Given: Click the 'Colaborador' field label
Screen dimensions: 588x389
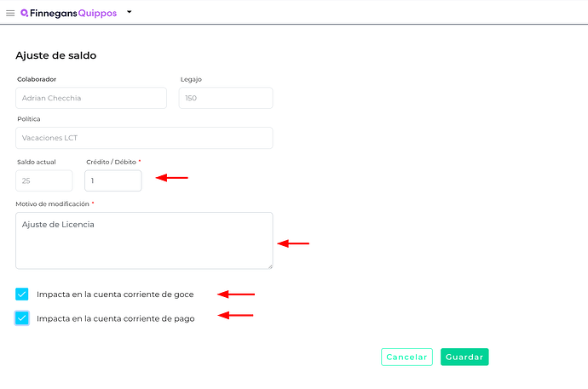Looking at the screenshot, I should point(37,79).
